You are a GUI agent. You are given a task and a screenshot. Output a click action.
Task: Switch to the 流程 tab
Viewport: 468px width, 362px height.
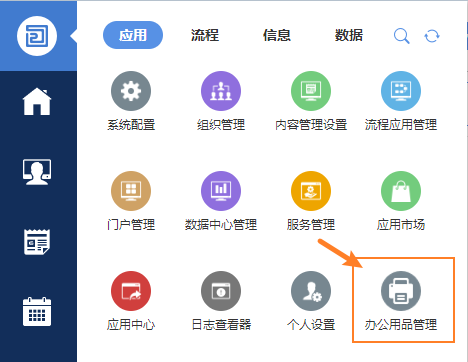205,35
